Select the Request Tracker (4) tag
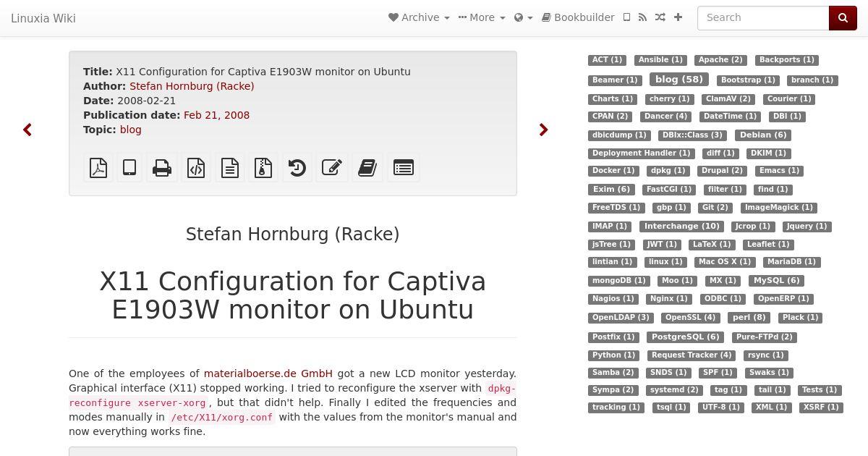Image resolution: width=868 pixels, height=456 pixels. pyautogui.click(x=692, y=355)
